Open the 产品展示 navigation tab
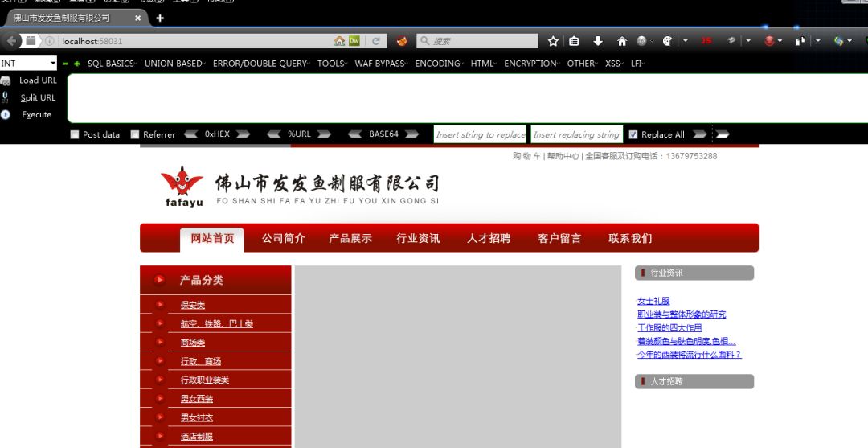The image size is (868, 448). [x=350, y=239]
